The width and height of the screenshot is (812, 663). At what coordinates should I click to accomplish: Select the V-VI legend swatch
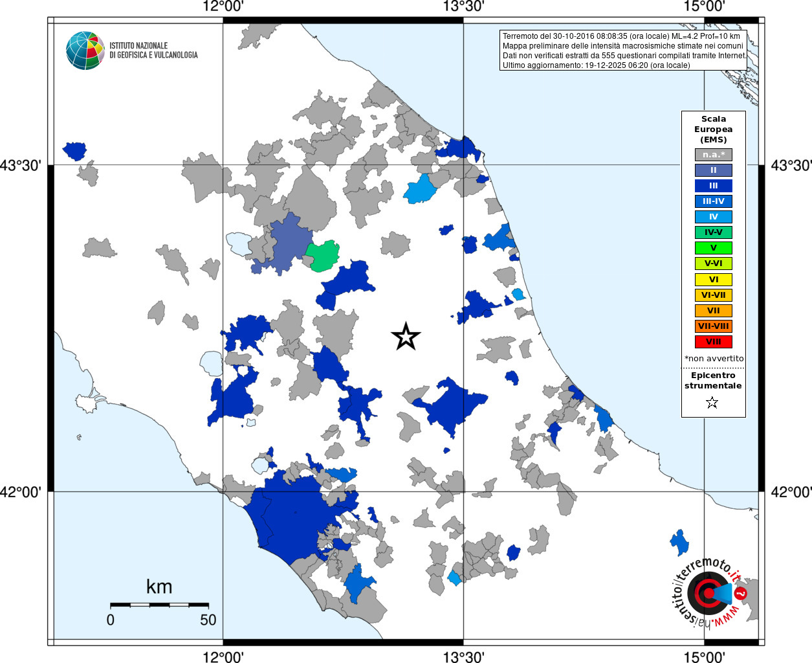714,264
